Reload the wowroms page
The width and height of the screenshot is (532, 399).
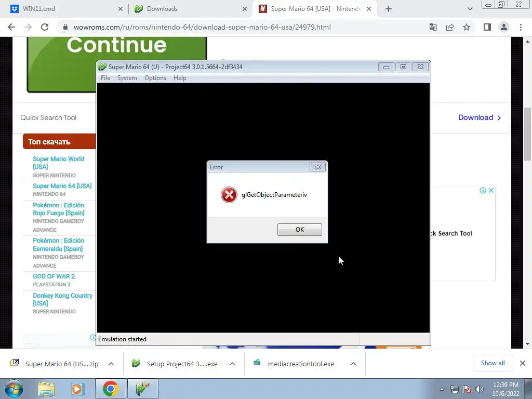coord(45,27)
